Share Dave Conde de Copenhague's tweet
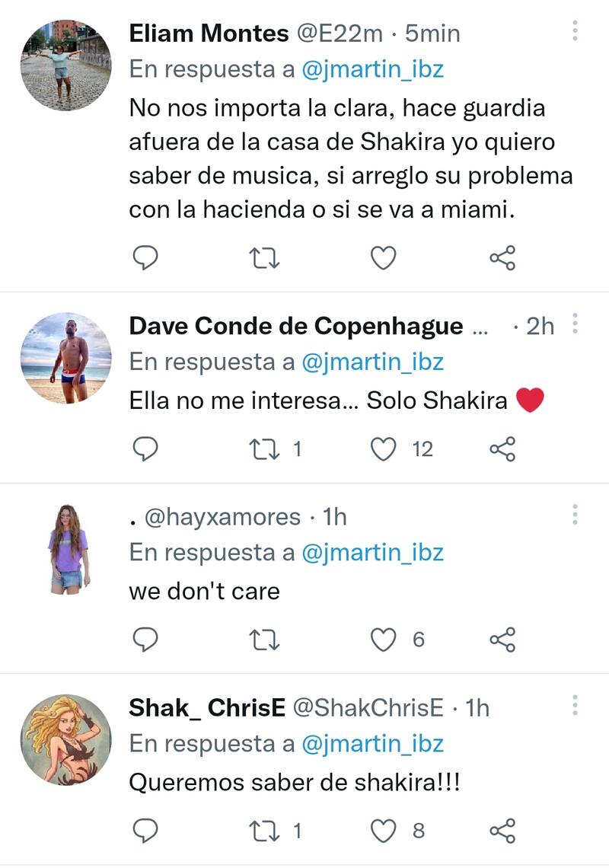The width and height of the screenshot is (609, 868). [x=502, y=449]
